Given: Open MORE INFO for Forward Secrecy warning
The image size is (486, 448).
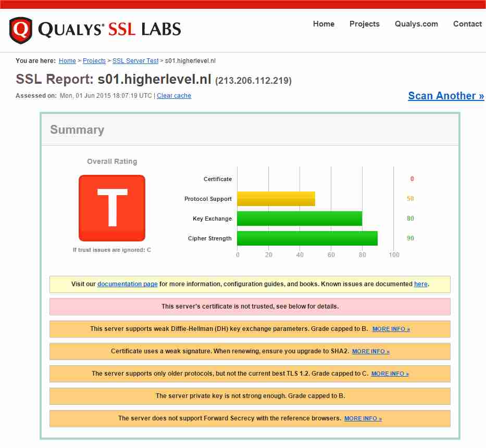Looking at the screenshot, I should point(363,418).
